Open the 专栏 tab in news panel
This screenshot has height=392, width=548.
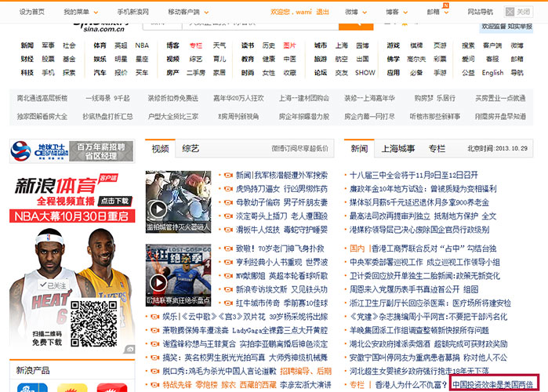(437, 149)
